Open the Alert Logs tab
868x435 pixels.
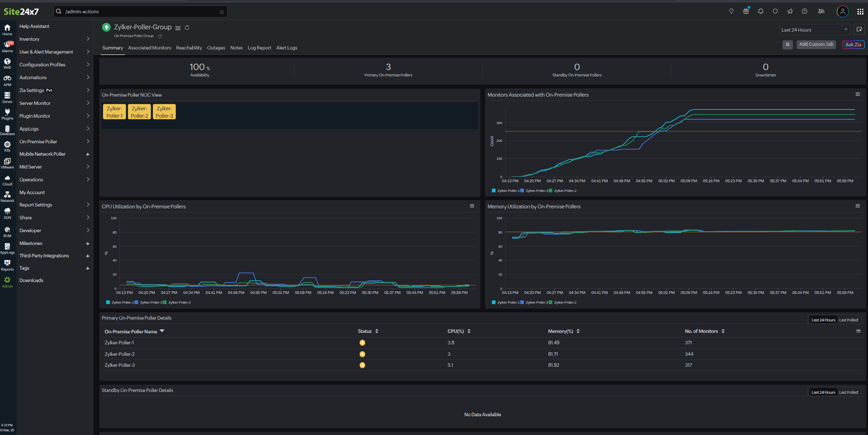286,48
